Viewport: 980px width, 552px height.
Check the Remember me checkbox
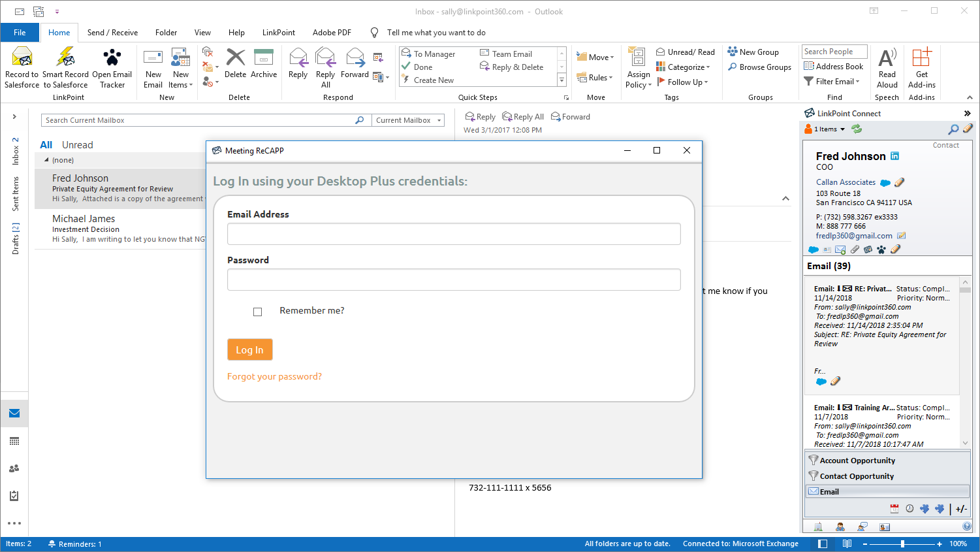tap(257, 312)
